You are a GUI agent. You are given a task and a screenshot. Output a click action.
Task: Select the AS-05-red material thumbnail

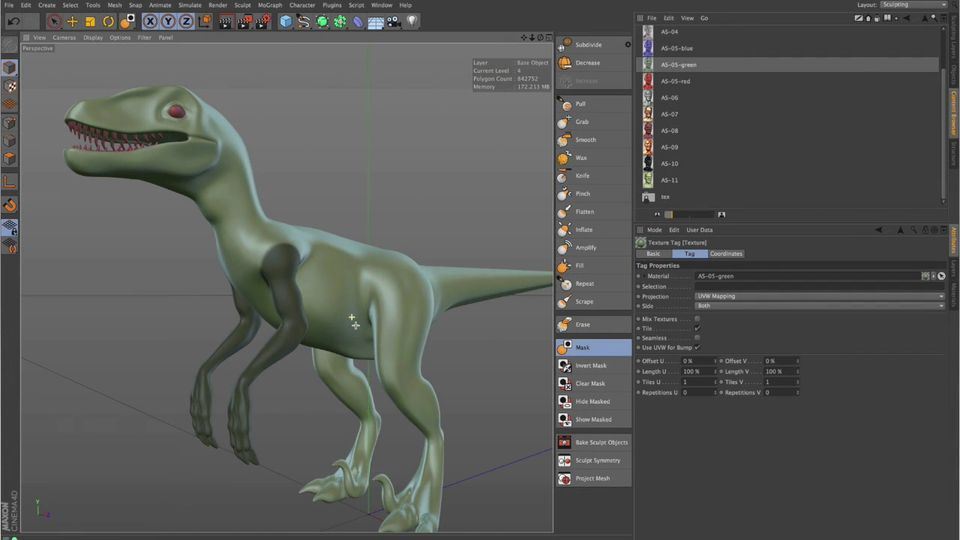coord(648,81)
